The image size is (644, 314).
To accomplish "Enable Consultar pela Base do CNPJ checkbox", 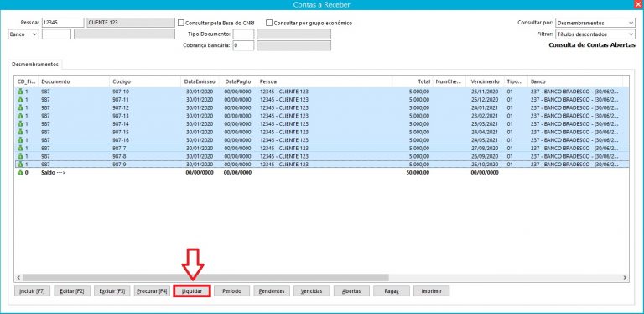I will (x=181, y=23).
